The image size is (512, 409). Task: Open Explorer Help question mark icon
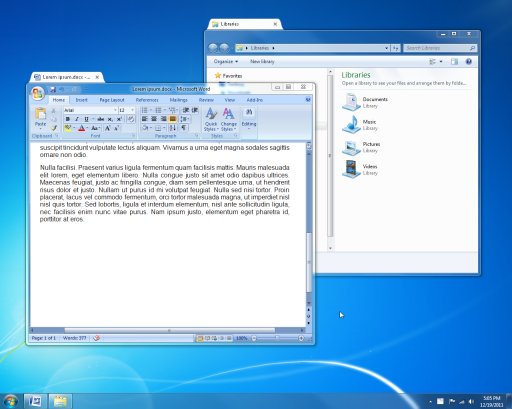click(x=469, y=61)
